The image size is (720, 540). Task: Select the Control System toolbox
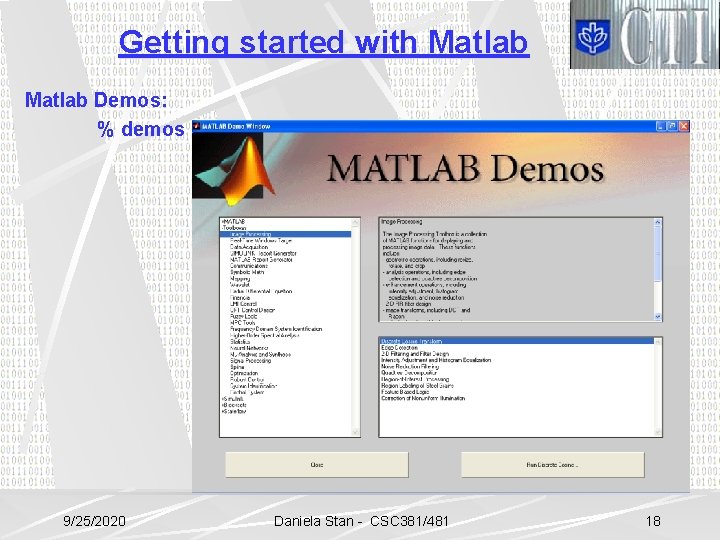pyautogui.click(x=247, y=393)
